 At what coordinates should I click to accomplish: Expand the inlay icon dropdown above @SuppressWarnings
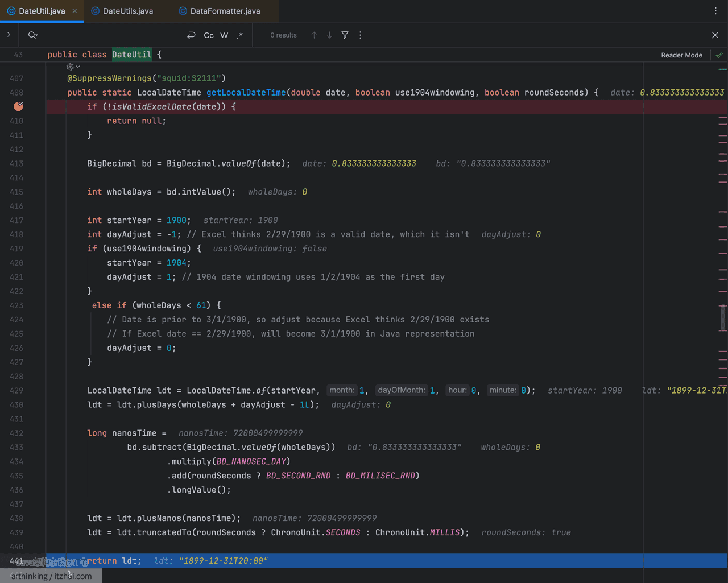click(x=73, y=67)
